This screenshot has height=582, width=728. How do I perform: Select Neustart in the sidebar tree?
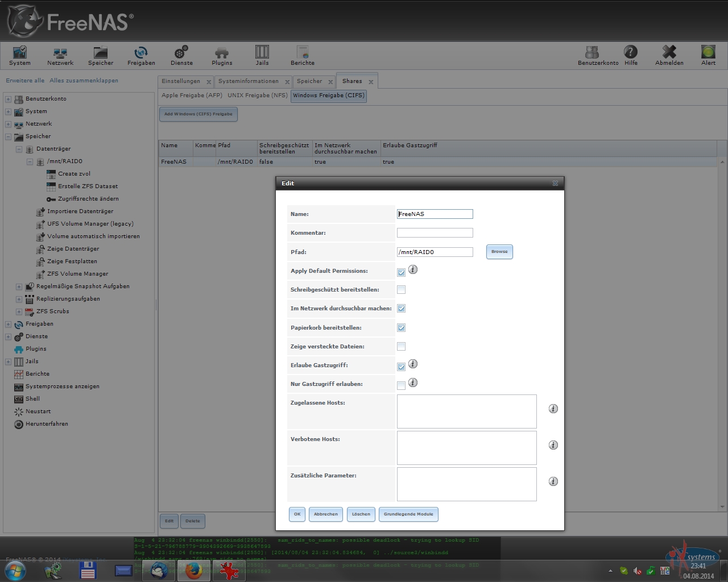pos(38,411)
